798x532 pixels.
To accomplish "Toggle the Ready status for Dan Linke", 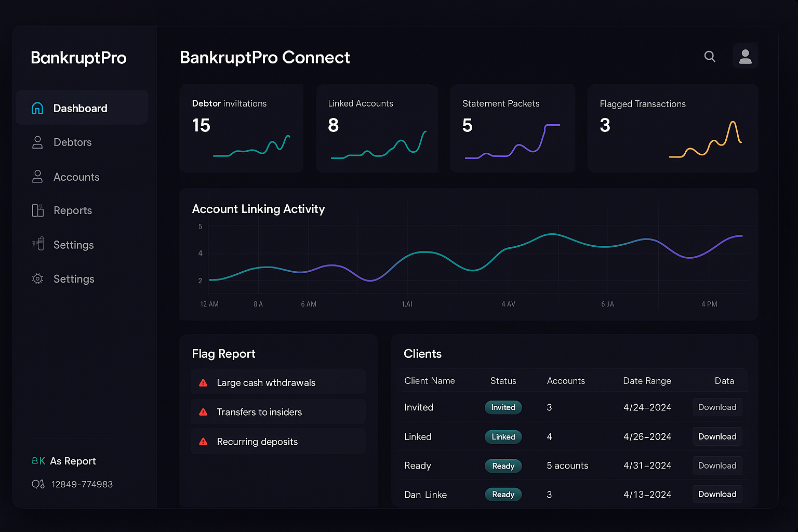I will [503, 494].
